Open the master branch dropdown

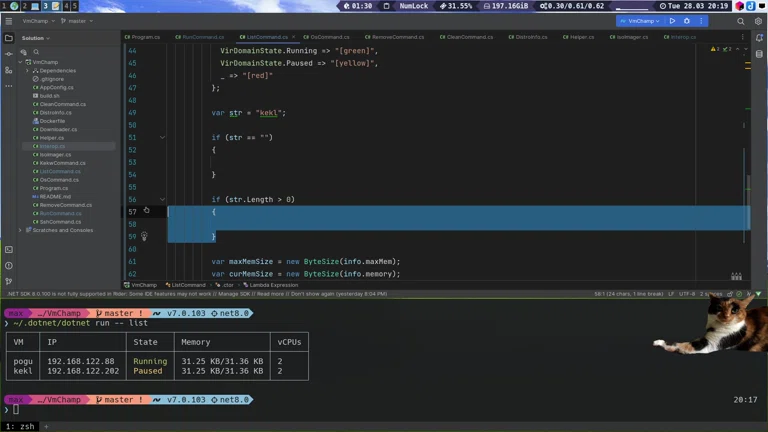pos(77,21)
